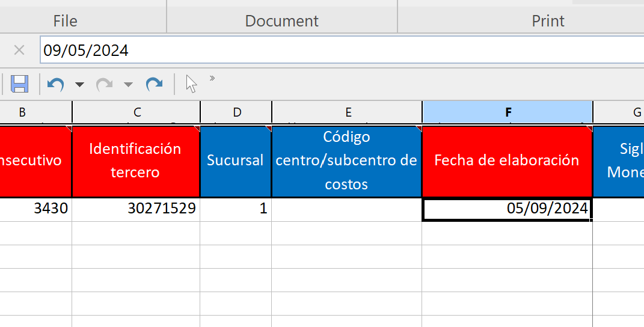Open the Print tab
This screenshot has height=327, width=644.
coord(548,21)
